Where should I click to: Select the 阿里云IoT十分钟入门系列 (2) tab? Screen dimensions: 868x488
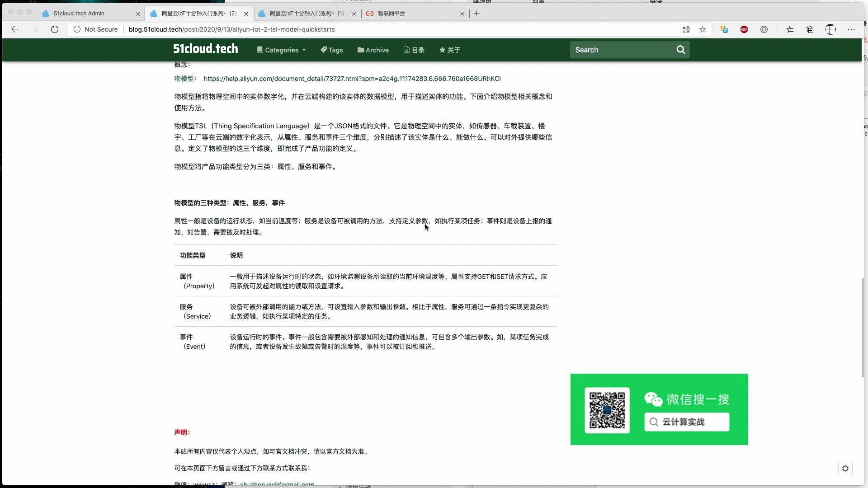click(x=199, y=14)
